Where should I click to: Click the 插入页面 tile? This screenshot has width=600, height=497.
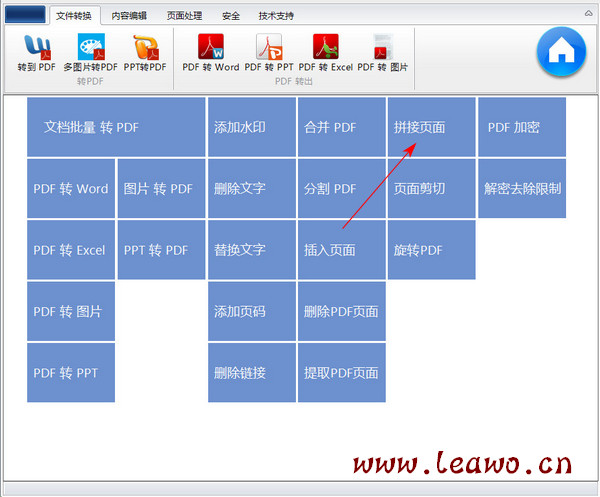[x=342, y=250]
